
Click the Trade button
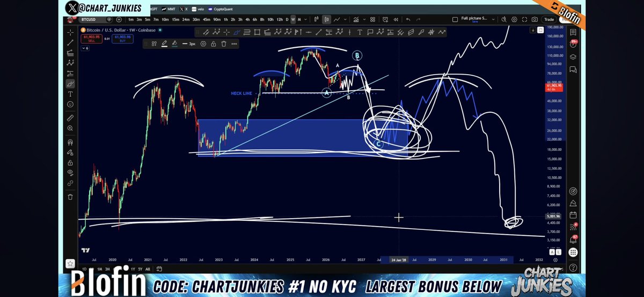549,19
